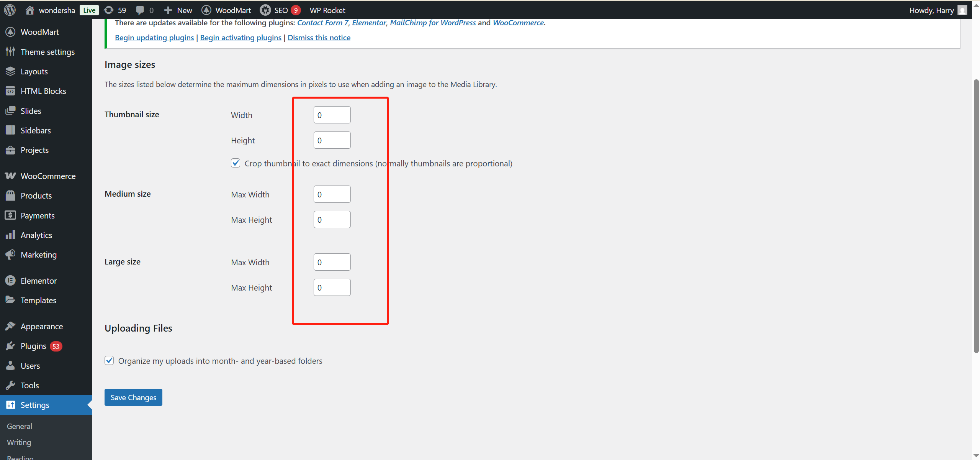Select the Marketing megaphone icon
Screen dimensions: 980x460
point(10,254)
